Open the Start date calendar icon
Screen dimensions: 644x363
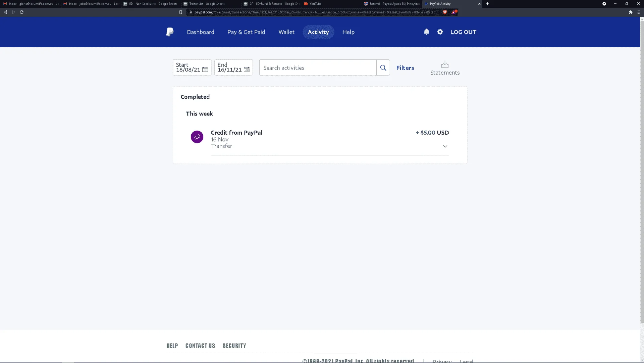[205, 70]
